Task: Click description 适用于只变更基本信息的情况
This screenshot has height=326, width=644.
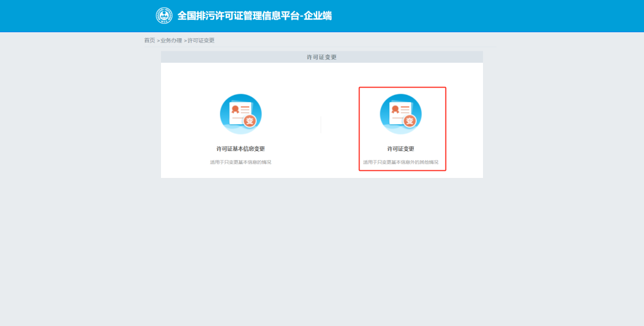Action: coord(240,162)
